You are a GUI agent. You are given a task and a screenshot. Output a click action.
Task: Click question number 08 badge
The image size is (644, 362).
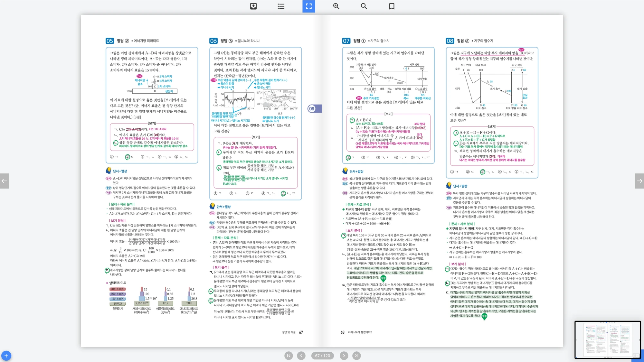pos(450,41)
